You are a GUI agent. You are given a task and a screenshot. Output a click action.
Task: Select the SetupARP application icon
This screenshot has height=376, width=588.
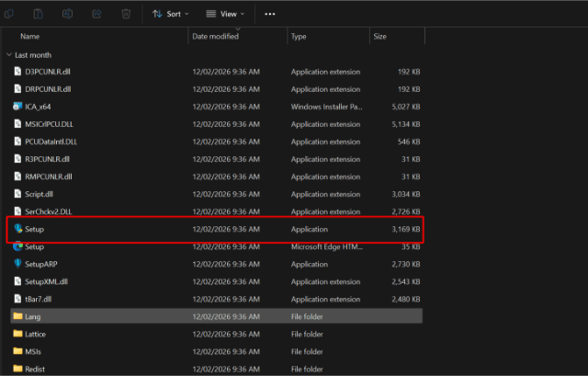[x=17, y=264]
